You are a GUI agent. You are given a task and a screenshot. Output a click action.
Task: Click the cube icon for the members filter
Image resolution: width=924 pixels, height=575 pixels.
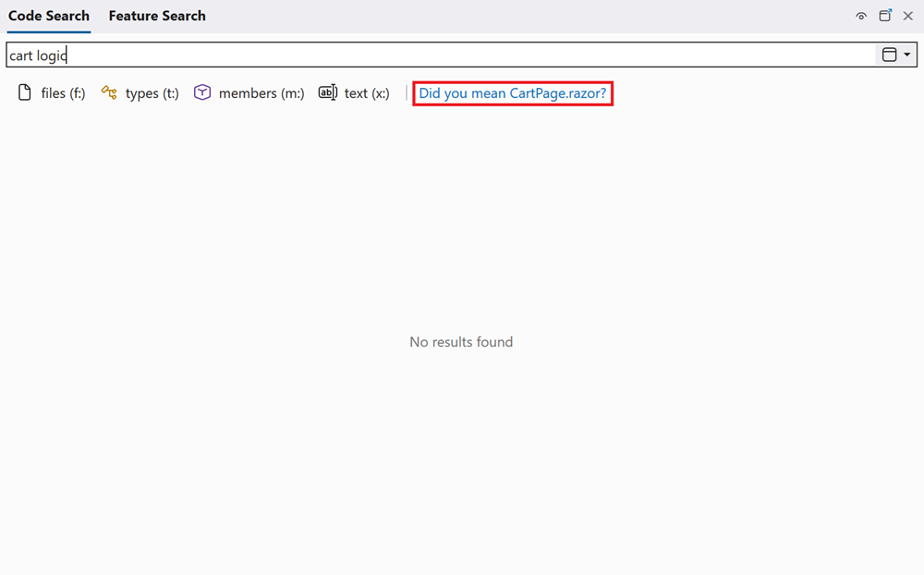tap(201, 92)
